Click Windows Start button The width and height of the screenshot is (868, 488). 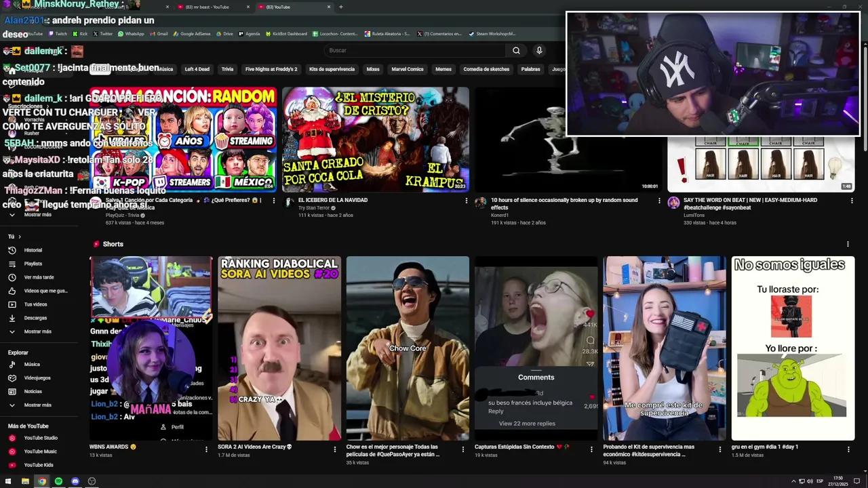coord(8,481)
